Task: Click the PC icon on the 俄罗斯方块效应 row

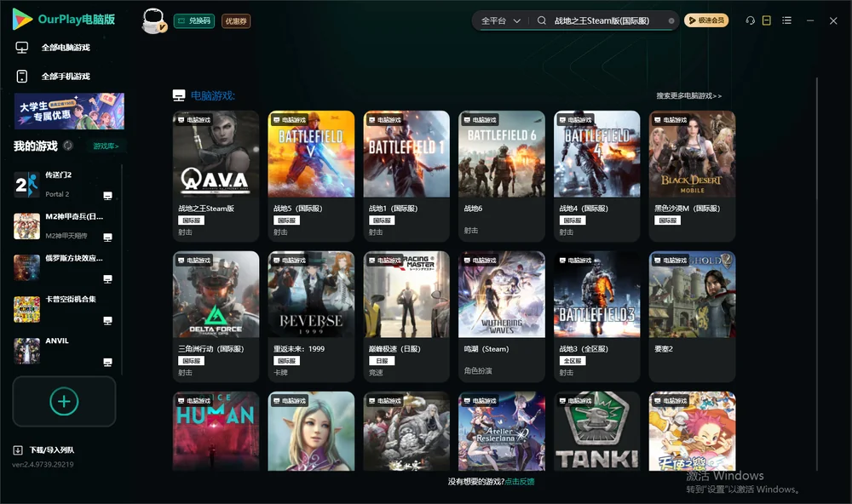Action: (107, 279)
